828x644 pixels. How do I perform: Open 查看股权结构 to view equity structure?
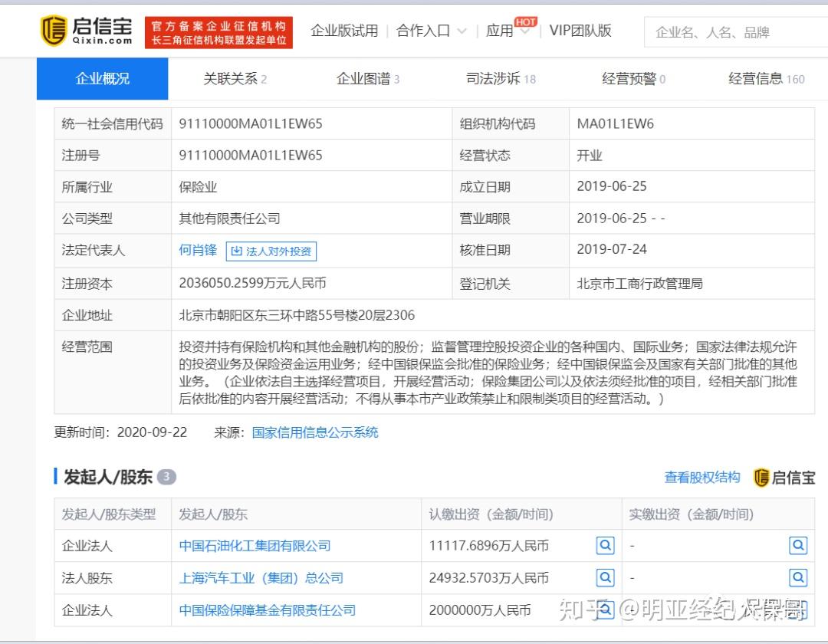point(702,477)
